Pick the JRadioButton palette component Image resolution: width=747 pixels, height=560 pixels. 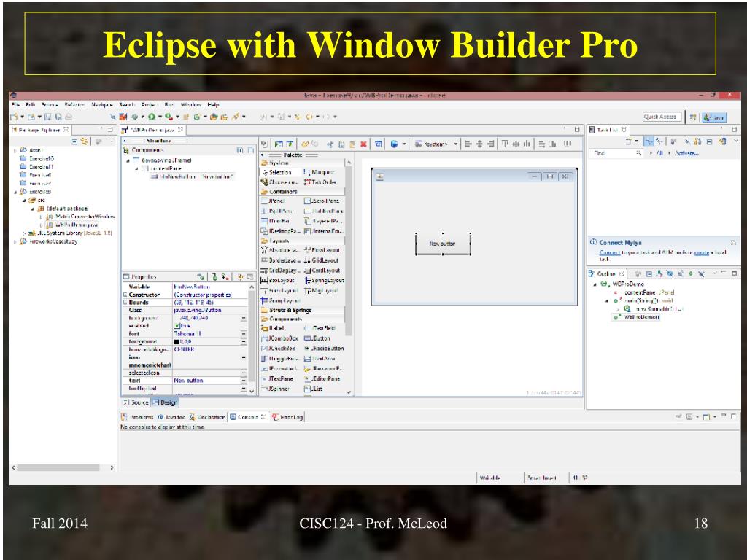click(324, 348)
